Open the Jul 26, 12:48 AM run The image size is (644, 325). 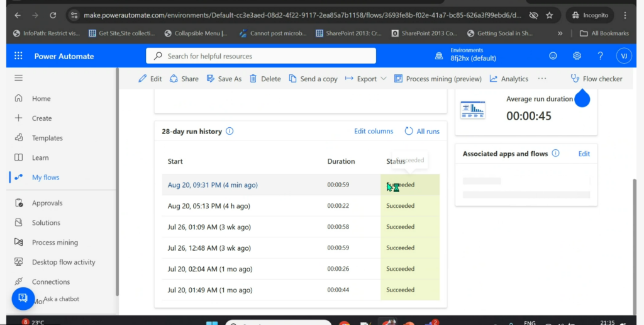coord(209,248)
